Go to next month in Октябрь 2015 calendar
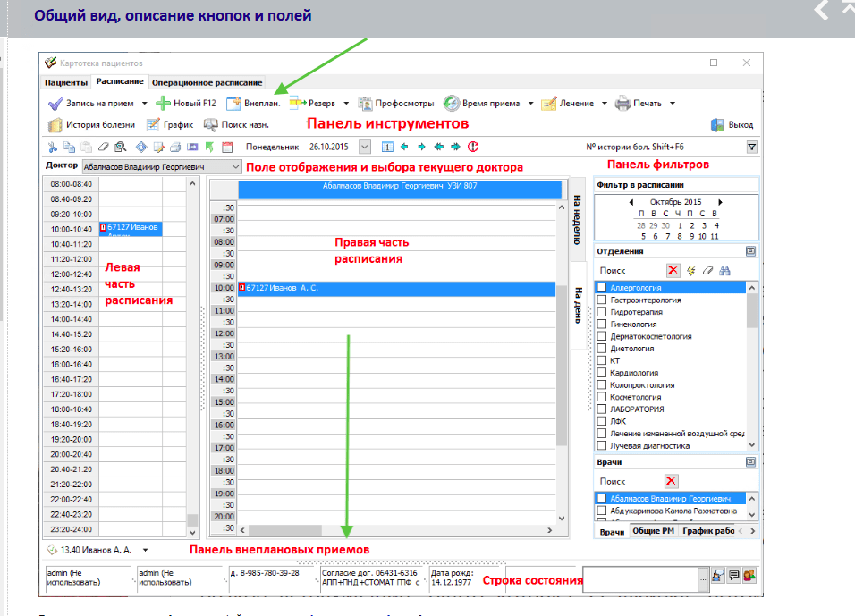 [720, 202]
